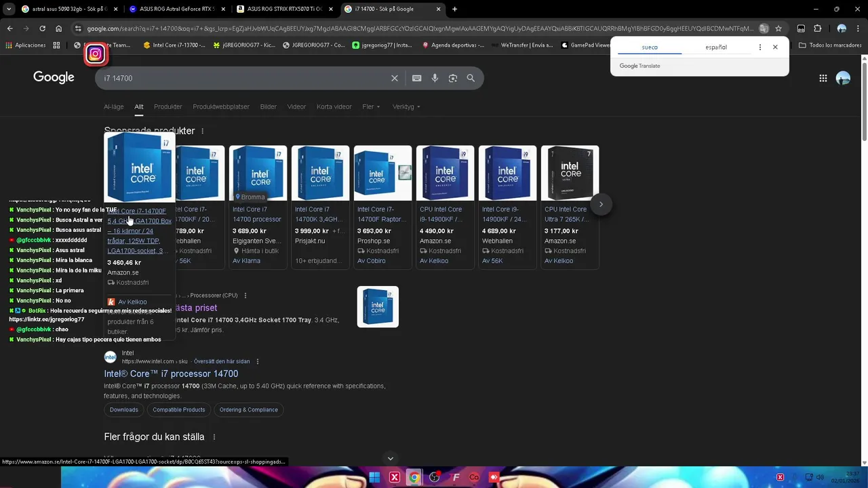Switch to the Videor tab

click(296, 106)
